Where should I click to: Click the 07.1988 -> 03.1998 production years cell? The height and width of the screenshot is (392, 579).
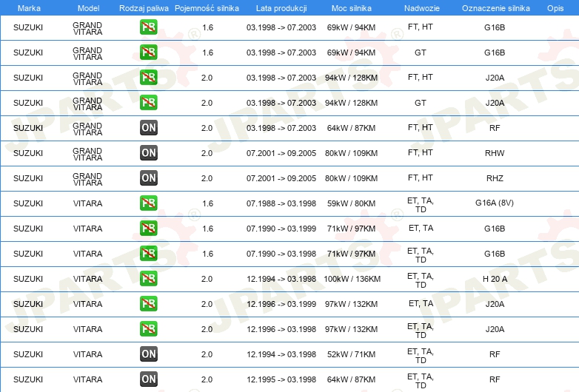[x=281, y=203]
